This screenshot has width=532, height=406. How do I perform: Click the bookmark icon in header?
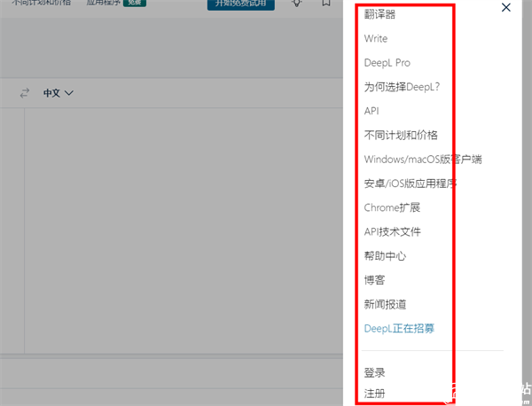pyautogui.click(x=326, y=3)
